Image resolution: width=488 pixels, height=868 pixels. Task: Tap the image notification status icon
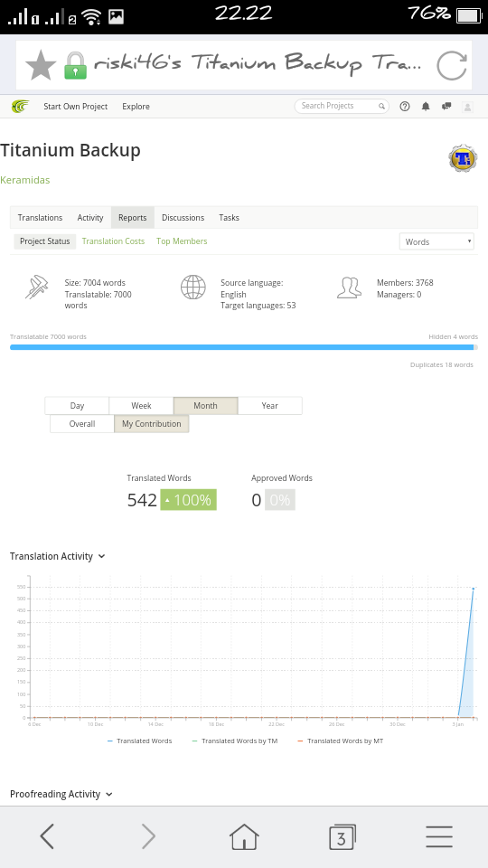pos(116,16)
